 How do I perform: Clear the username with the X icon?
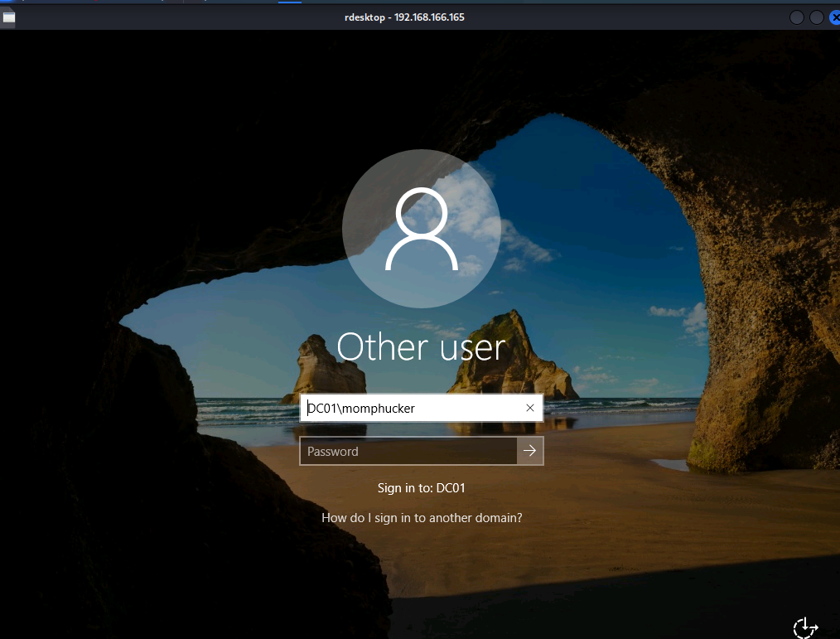pyautogui.click(x=530, y=408)
